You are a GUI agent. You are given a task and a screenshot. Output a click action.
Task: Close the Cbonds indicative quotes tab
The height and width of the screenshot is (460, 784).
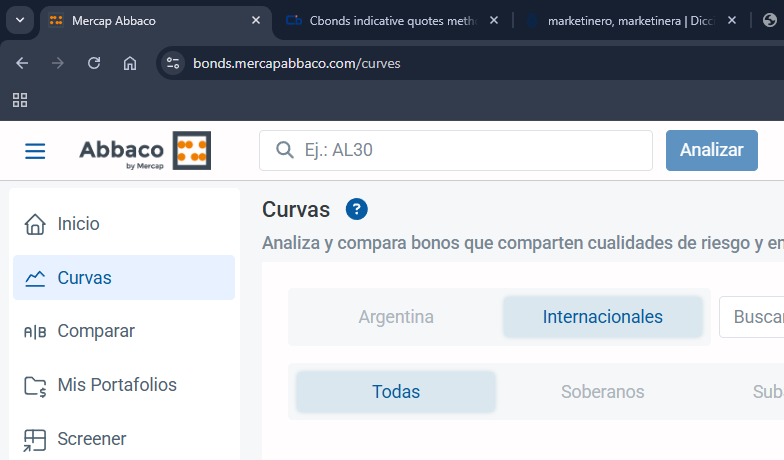494,20
